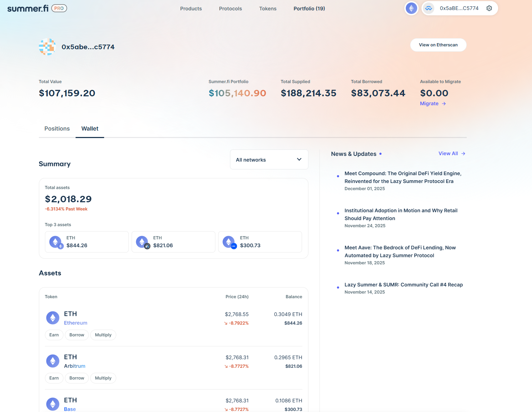Viewport: 532px width, 412px height.
Task: Click View on Etherscan button
Action: click(x=438, y=45)
